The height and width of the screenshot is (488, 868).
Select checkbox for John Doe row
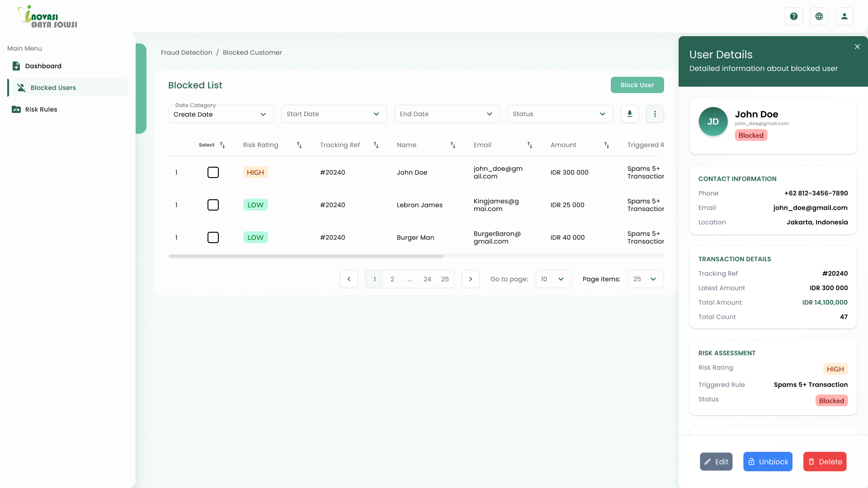(x=213, y=173)
